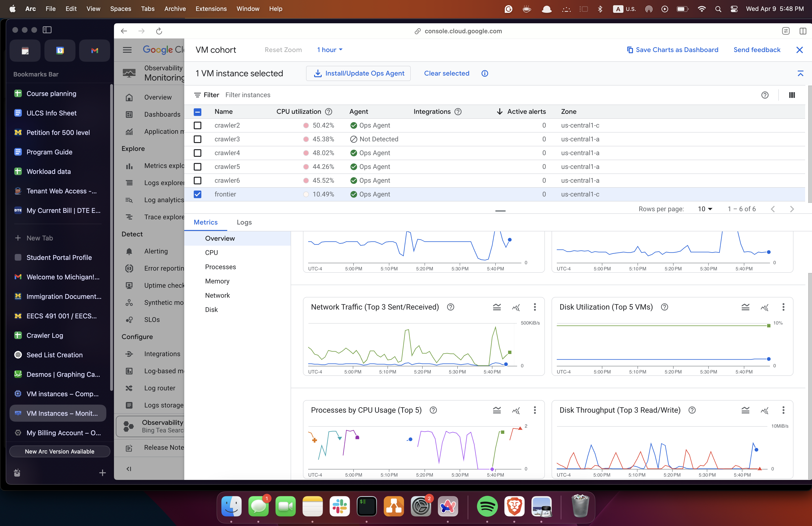The width and height of the screenshot is (812, 526).
Task: Select the Metrics tab
Action: 205,222
